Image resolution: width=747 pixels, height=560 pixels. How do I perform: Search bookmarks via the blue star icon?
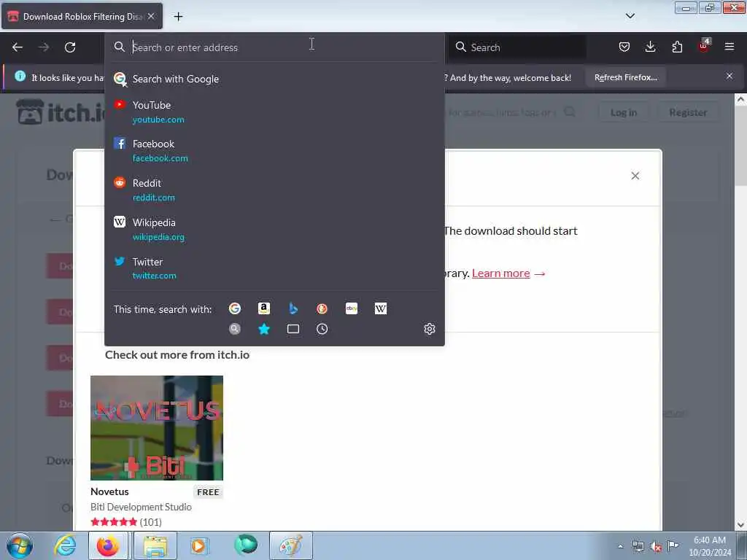pos(264,329)
